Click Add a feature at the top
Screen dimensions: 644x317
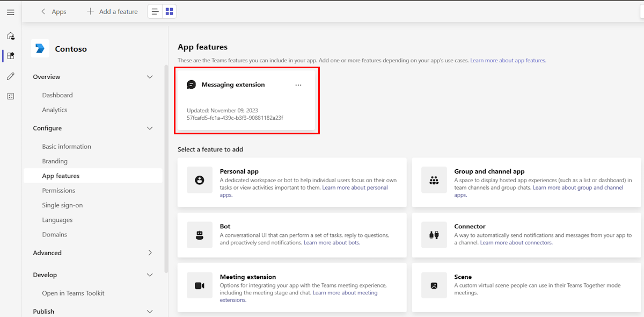tap(113, 11)
